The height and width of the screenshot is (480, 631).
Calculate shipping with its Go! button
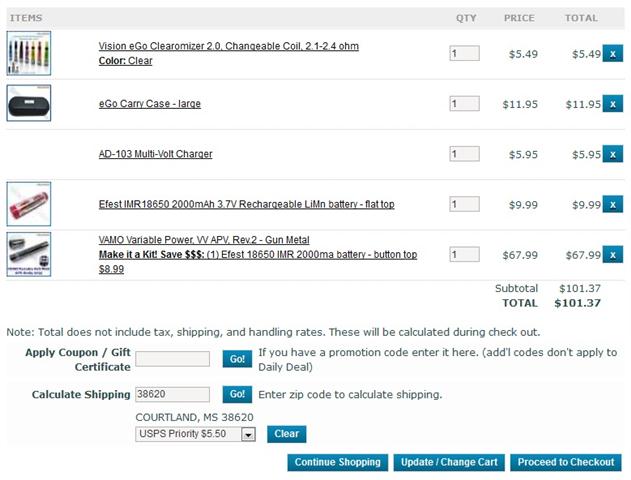(x=237, y=394)
